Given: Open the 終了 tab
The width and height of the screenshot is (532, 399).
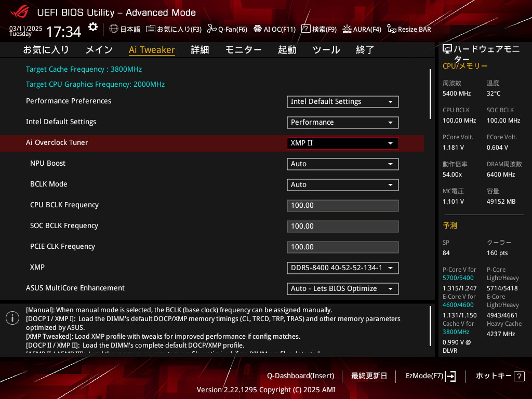Looking at the screenshot, I should (x=365, y=50).
